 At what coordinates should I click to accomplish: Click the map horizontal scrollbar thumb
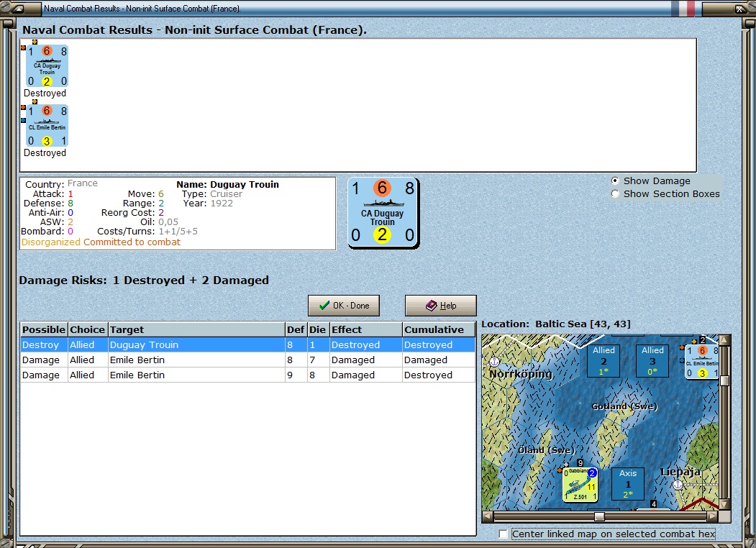point(599,516)
